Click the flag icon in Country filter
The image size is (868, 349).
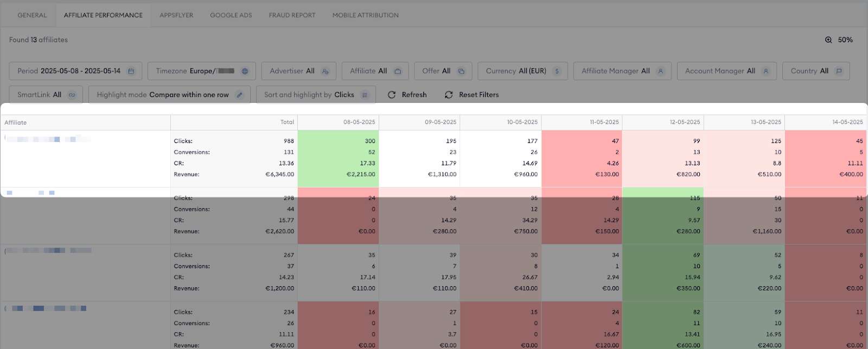click(x=839, y=71)
